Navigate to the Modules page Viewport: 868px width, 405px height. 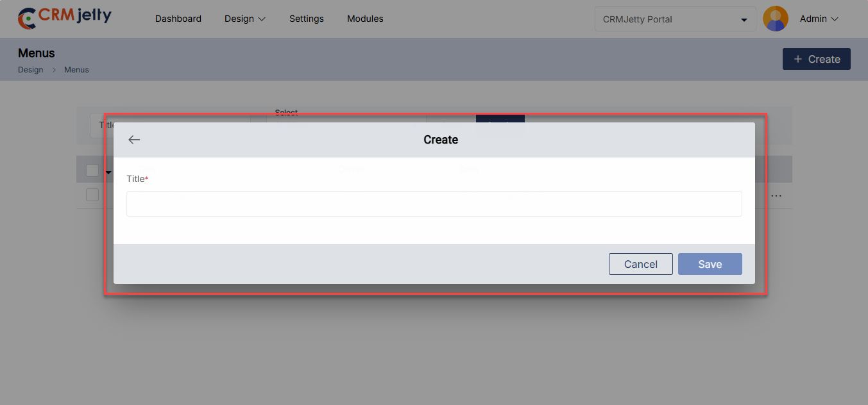click(365, 19)
